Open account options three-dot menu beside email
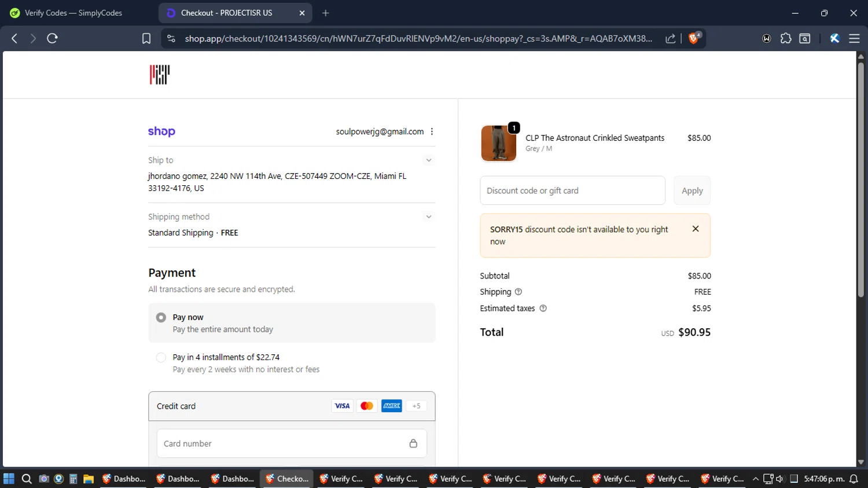 tap(432, 131)
